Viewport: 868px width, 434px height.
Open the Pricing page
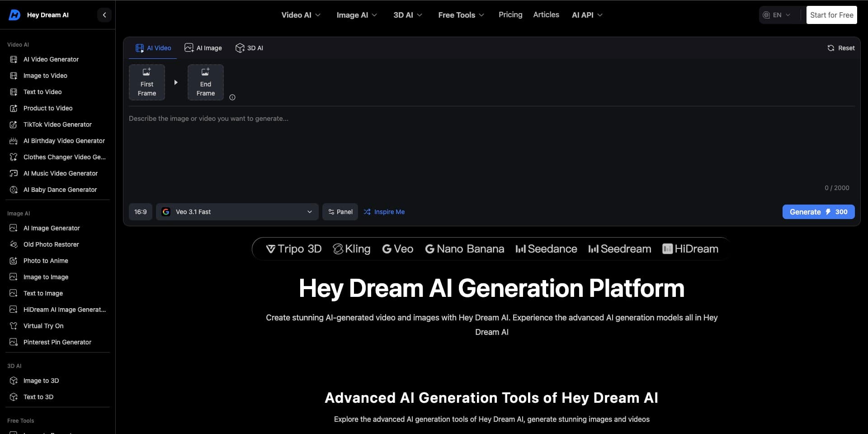(510, 14)
